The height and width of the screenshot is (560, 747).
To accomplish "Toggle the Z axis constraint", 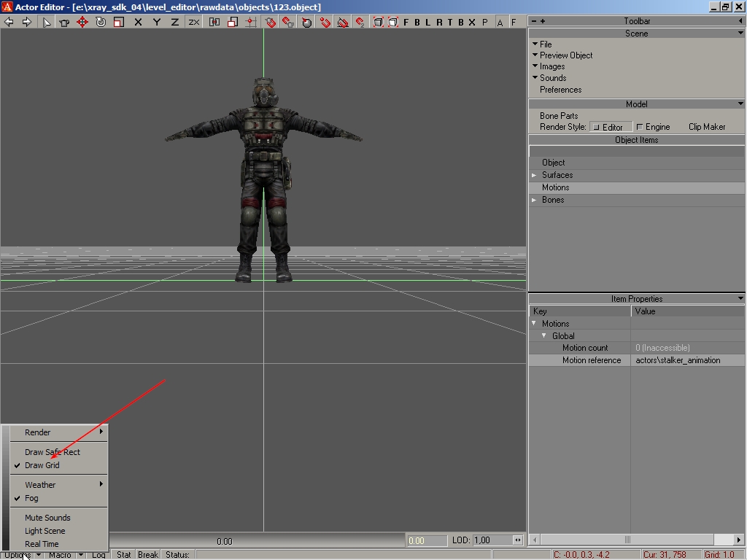I will pyautogui.click(x=175, y=22).
